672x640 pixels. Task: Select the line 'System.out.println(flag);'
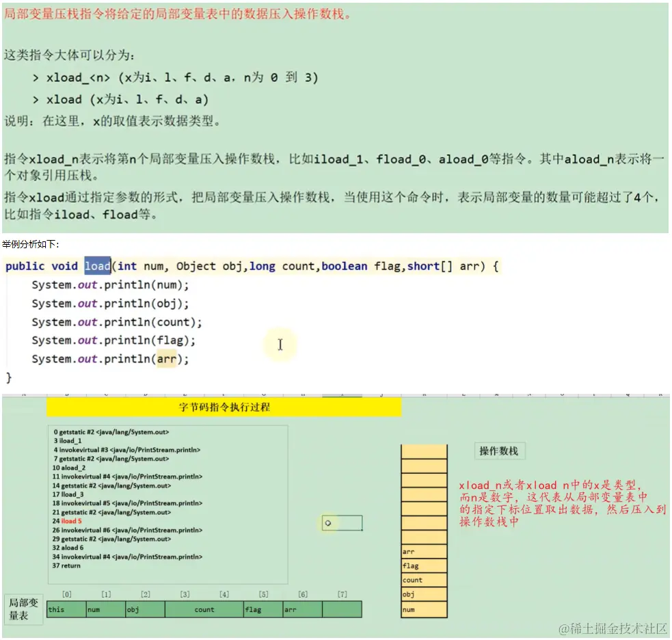click(113, 341)
